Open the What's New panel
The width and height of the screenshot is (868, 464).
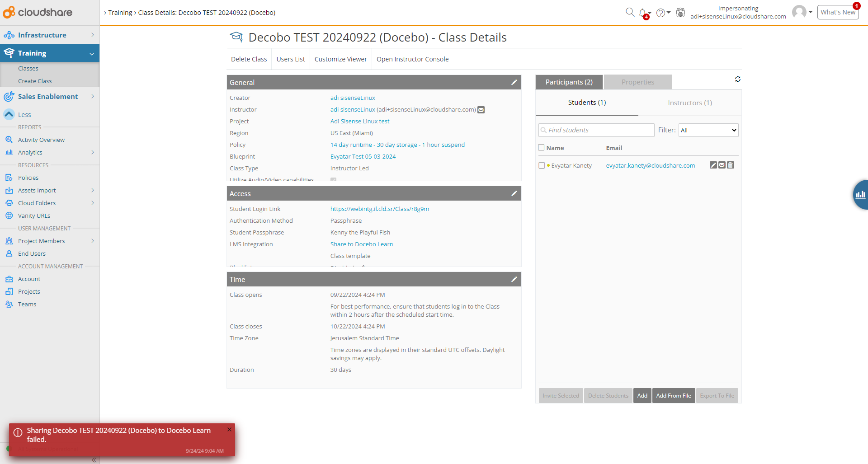pos(838,12)
